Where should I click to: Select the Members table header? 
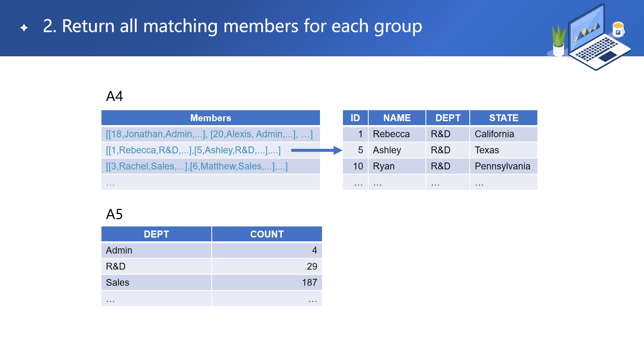pos(211,118)
